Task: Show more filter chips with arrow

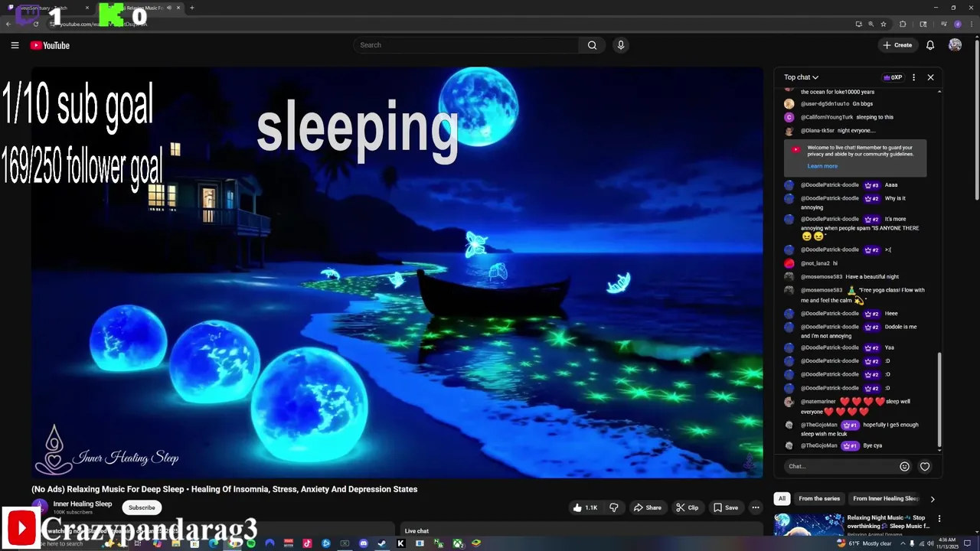Action: click(932, 499)
